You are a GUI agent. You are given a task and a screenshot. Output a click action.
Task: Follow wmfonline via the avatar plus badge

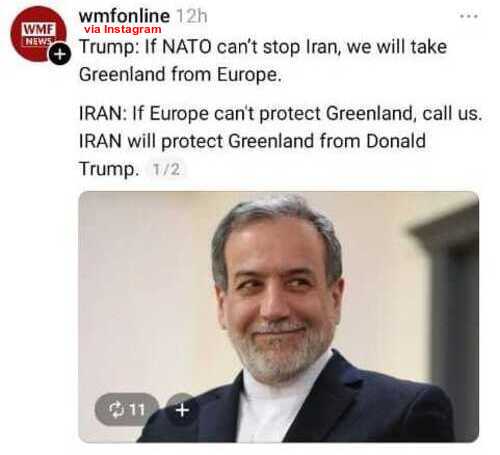(x=60, y=54)
